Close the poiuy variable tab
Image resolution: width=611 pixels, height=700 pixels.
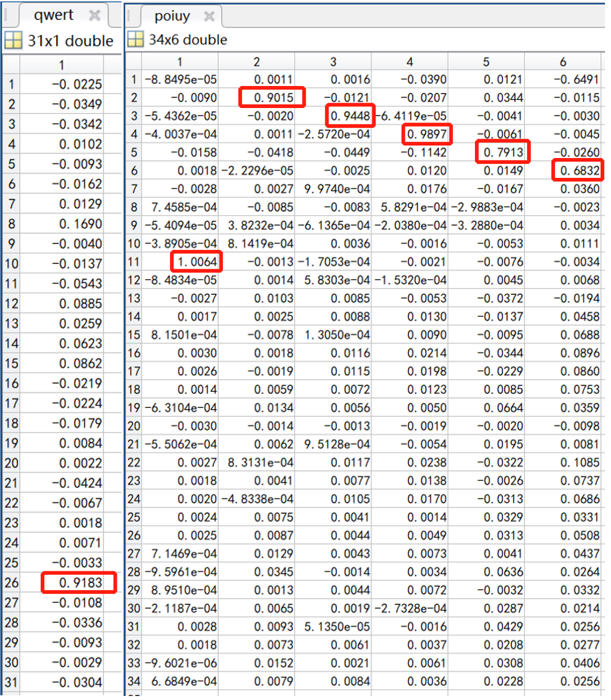coord(209,17)
